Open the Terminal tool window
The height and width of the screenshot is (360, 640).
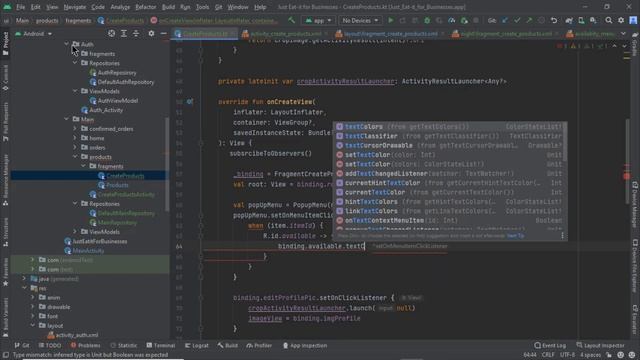coord(160,345)
